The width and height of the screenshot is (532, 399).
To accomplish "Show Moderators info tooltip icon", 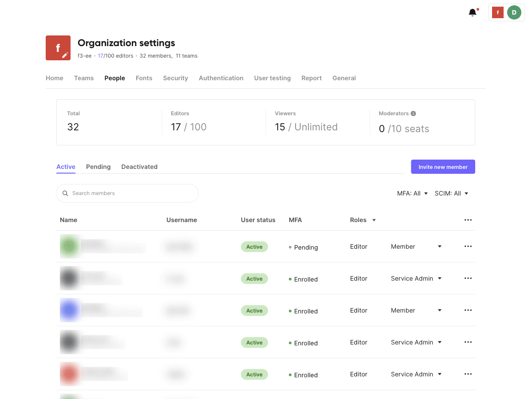I will (x=413, y=113).
